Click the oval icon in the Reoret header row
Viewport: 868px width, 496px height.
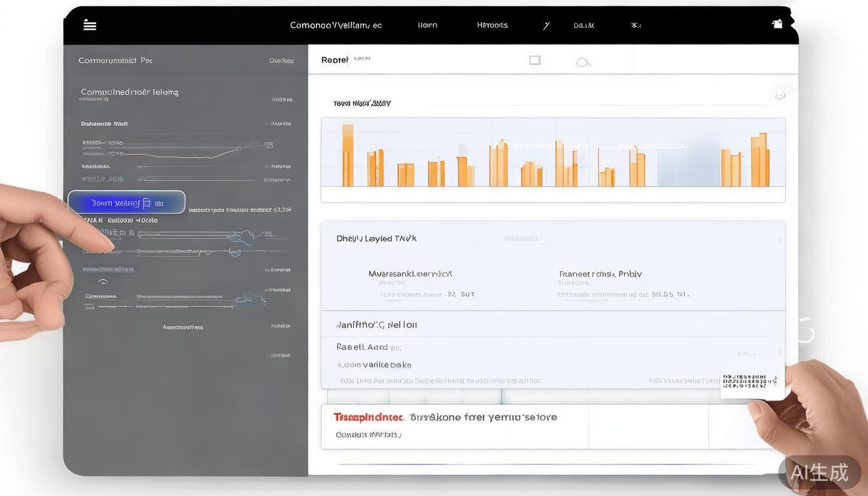[583, 62]
